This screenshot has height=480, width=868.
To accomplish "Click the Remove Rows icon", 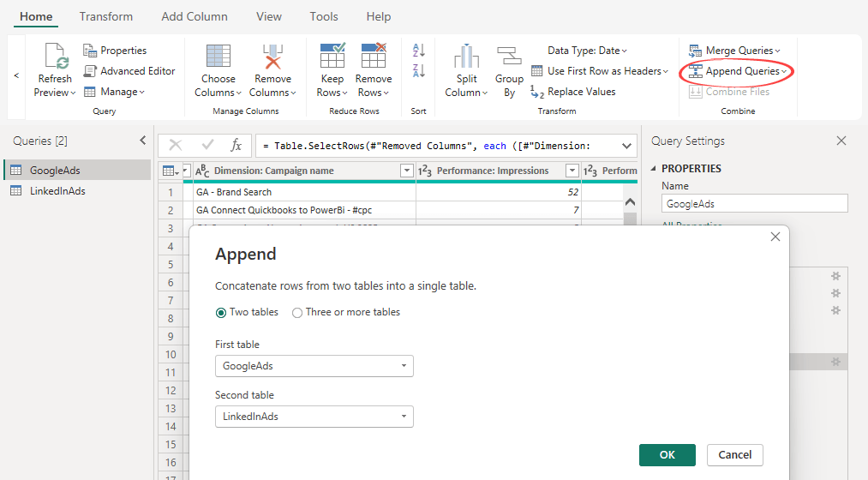I will click(x=374, y=56).
